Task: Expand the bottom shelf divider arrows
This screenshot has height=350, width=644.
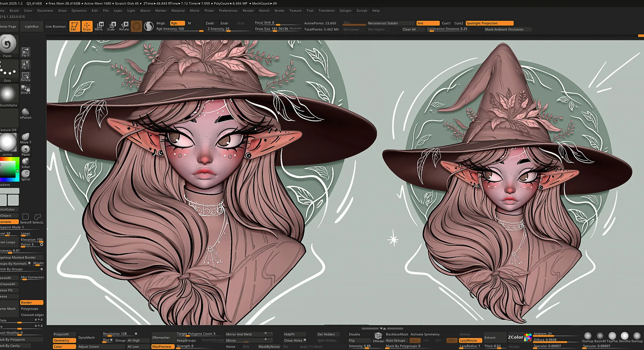Action: point(382,328)
